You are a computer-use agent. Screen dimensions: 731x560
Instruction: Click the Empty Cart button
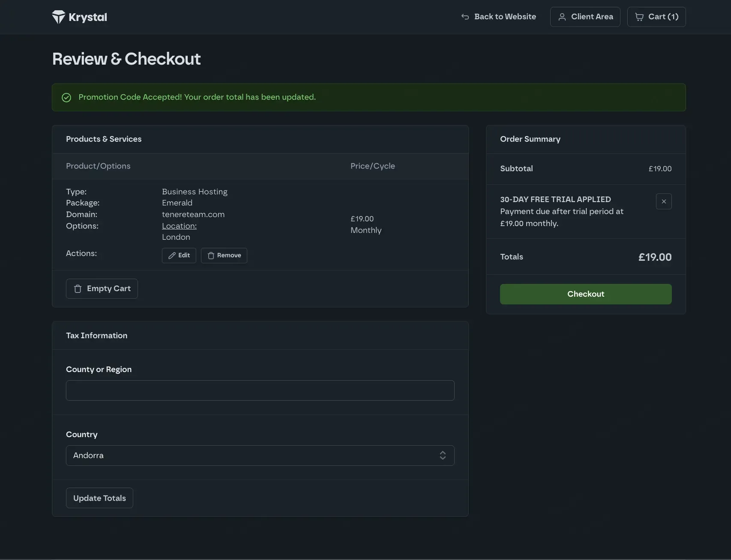point(102,289)
